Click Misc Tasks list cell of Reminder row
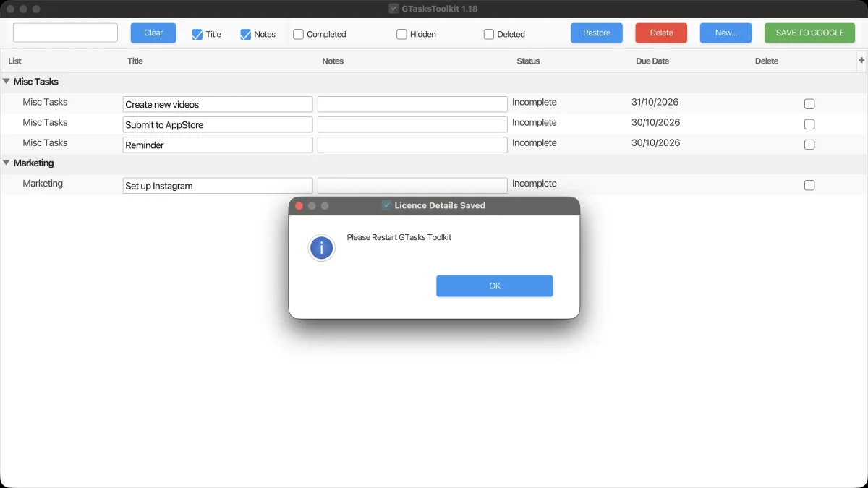 tap(45, 142)
